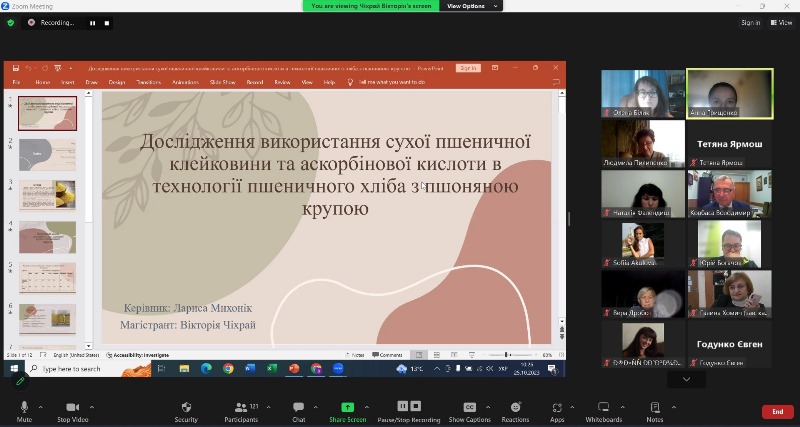Screen dimensions: 800x427
Task: Open the Animations ribbon tab
Action: pyautogui.click(x=185, y=82)
